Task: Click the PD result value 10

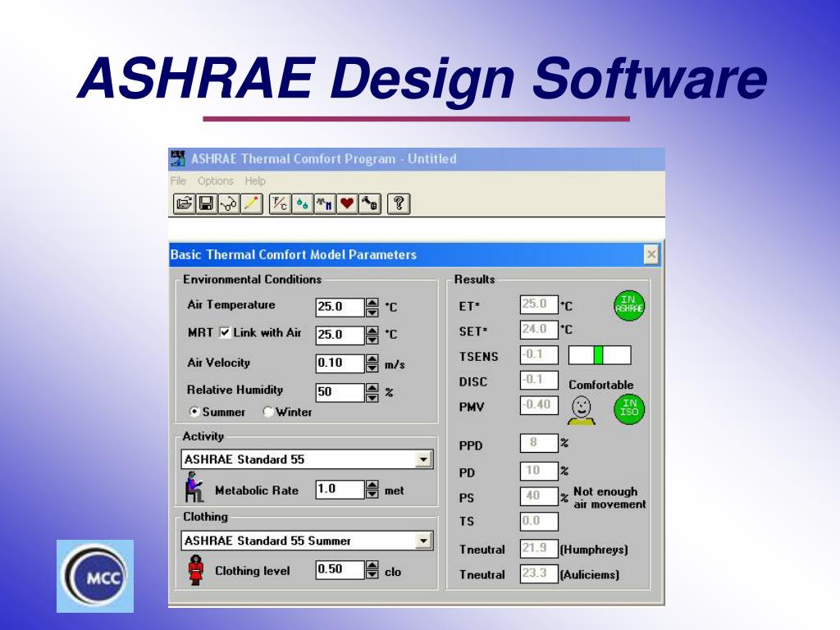Action: pyautogui.click(x=539, y=471)
